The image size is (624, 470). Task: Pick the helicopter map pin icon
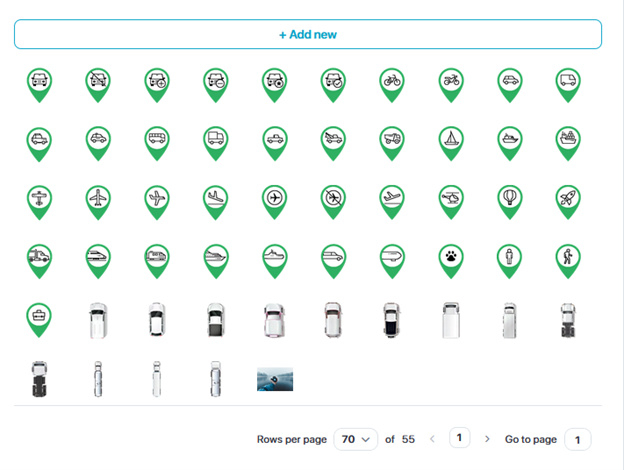(449, 199)
